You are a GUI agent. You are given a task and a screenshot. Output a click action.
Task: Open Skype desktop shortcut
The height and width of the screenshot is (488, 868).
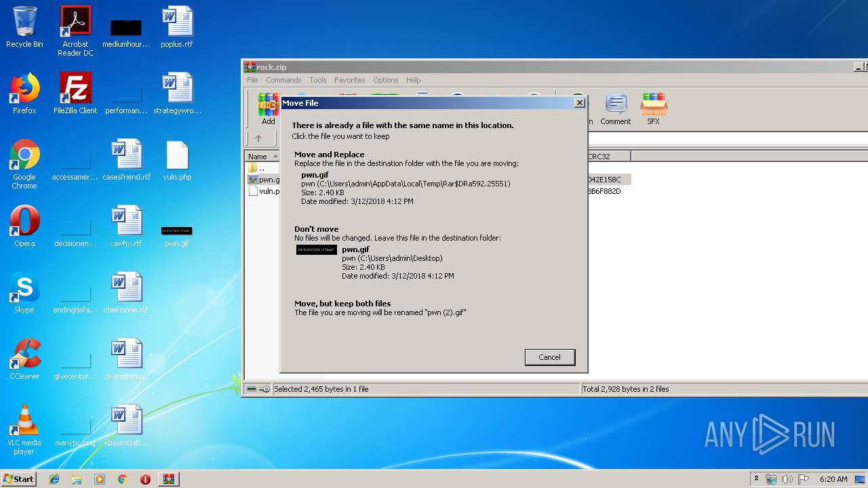24,293
